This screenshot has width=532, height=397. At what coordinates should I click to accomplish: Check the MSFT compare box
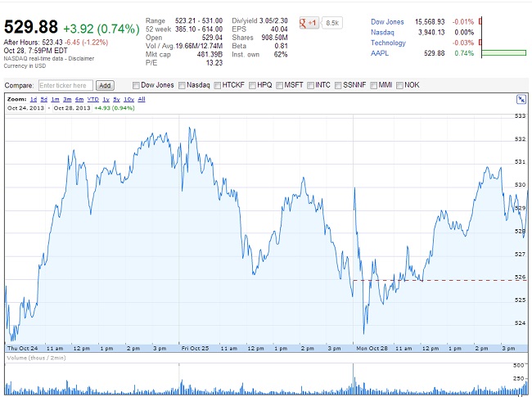280,85
